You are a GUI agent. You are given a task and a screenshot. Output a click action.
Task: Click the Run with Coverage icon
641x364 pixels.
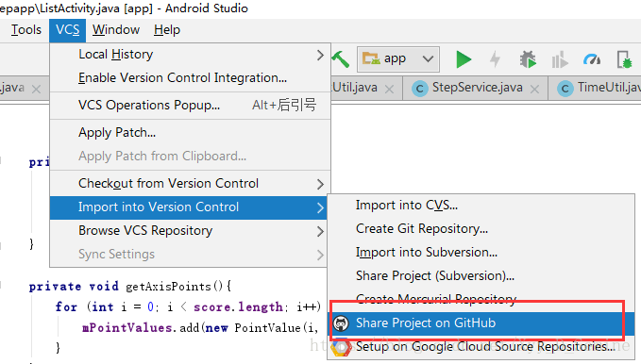tap(560, 60)
